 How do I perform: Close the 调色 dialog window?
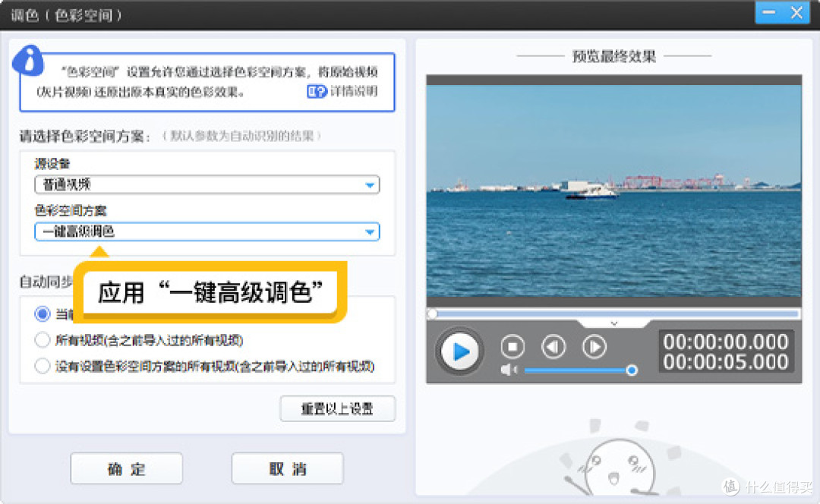coord(796,13)
